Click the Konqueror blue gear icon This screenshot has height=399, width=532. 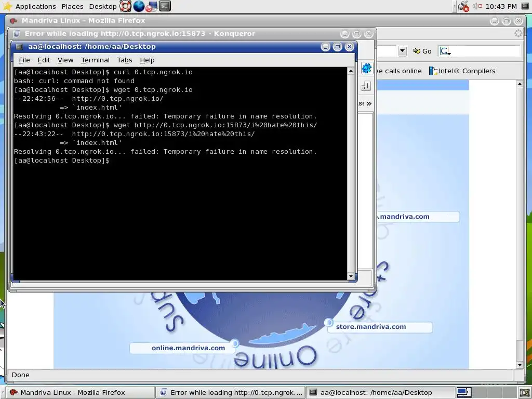[366, 68]
